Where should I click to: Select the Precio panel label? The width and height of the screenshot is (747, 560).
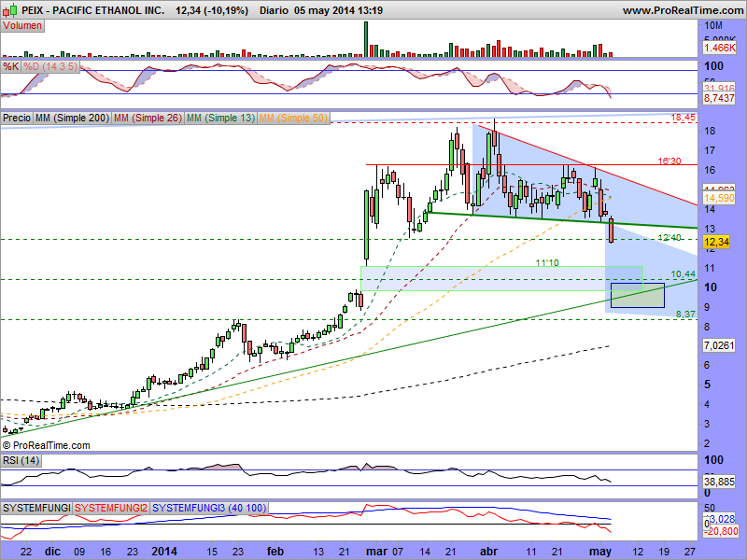coord(17,118)
